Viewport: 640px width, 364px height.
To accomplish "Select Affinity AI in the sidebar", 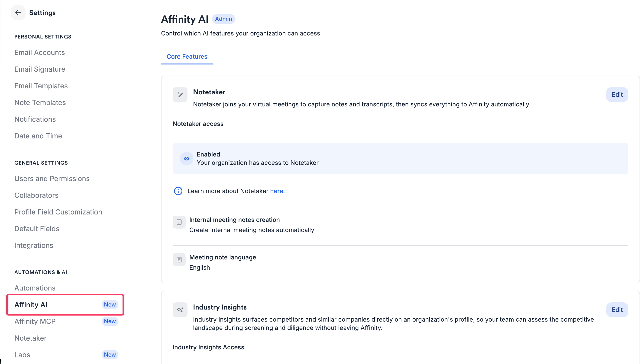I will 65,304.
